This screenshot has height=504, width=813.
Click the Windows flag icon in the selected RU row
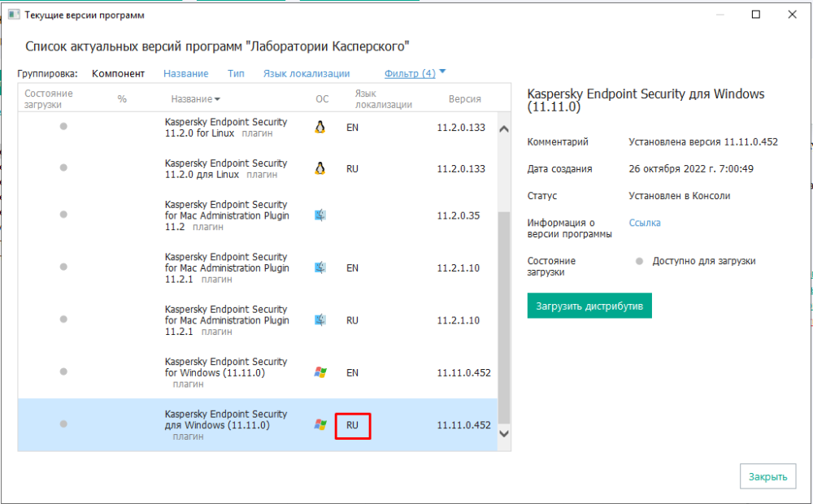320,424
